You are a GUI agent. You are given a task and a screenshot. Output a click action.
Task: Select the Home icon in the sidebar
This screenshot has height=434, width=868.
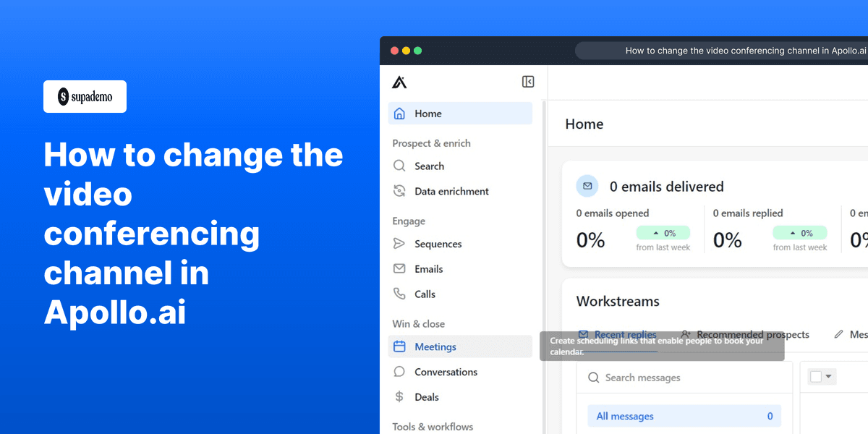point(399,114)
